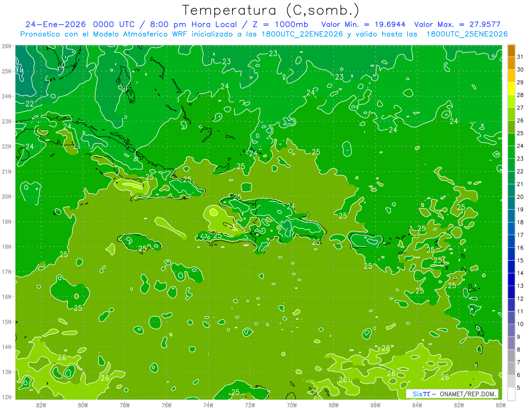The image size is (532, 411).
Task: Click the color scale label 30
Action: [x=520, y=70]
